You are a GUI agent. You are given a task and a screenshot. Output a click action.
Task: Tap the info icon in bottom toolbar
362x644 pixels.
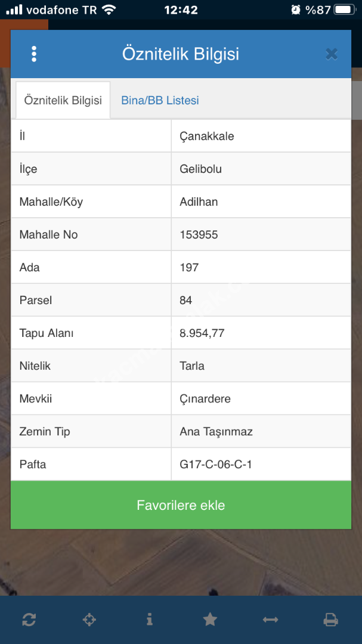click(149, 620)
